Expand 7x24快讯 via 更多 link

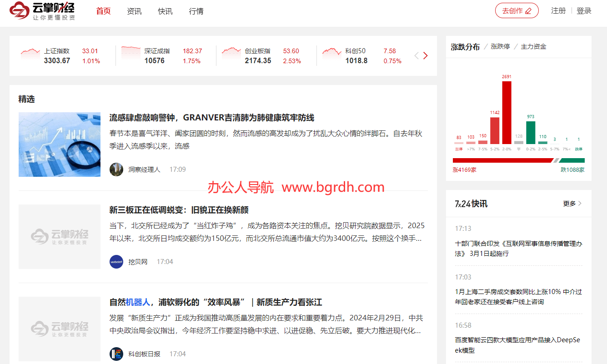point(572,204)
